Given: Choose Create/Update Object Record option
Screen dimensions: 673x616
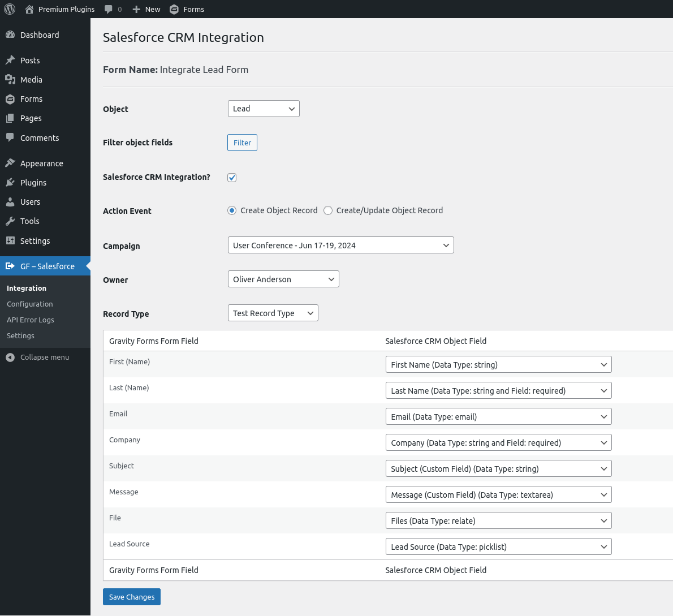Looking at the screenshot, I should [x=328, y=210].
